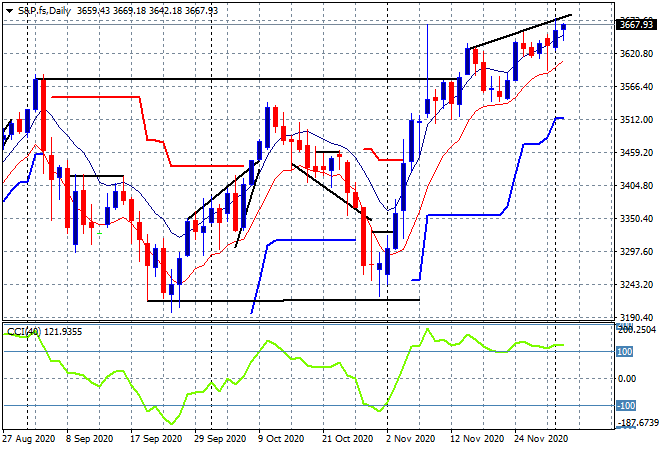Viewport: 660px width, 450px height.
Task: Select the rising black trendline at top right
Action: [x=520, y=32]
